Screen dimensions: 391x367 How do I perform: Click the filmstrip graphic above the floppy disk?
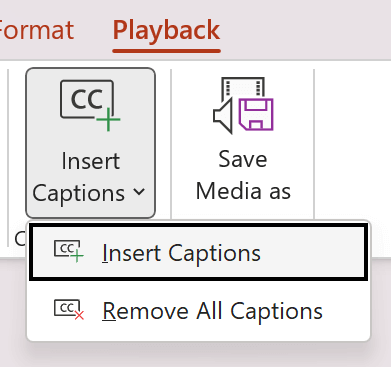[x=243, y=87]
